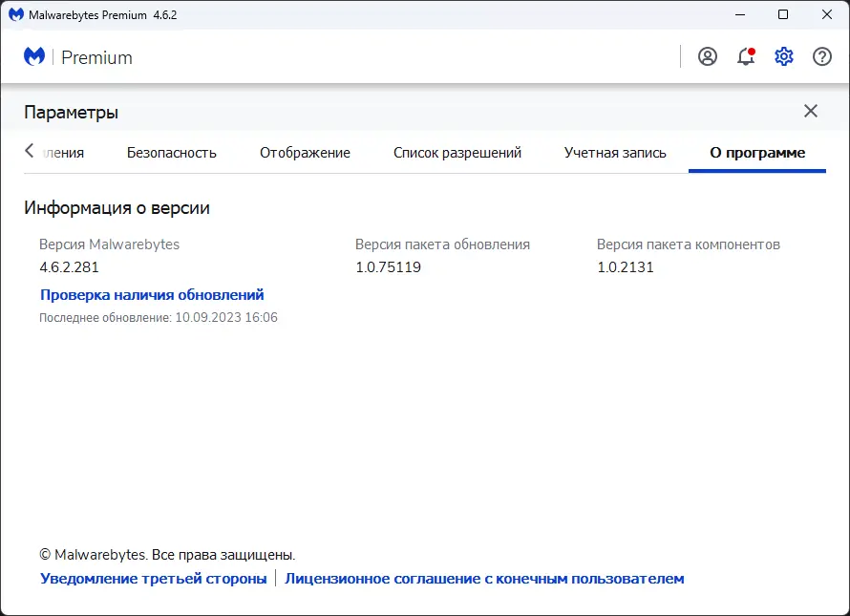
Task: Open the Отображение tab
Action: (305, 153)
